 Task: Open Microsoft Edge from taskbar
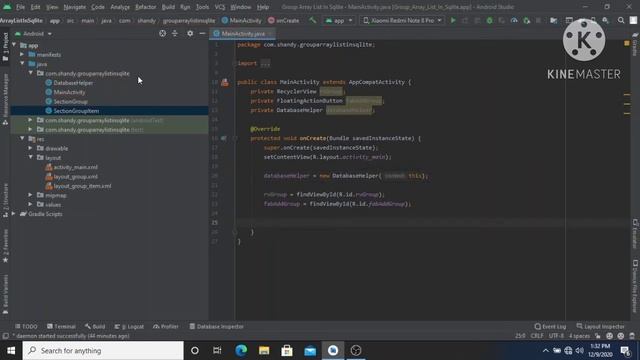[x=241, y=351]
